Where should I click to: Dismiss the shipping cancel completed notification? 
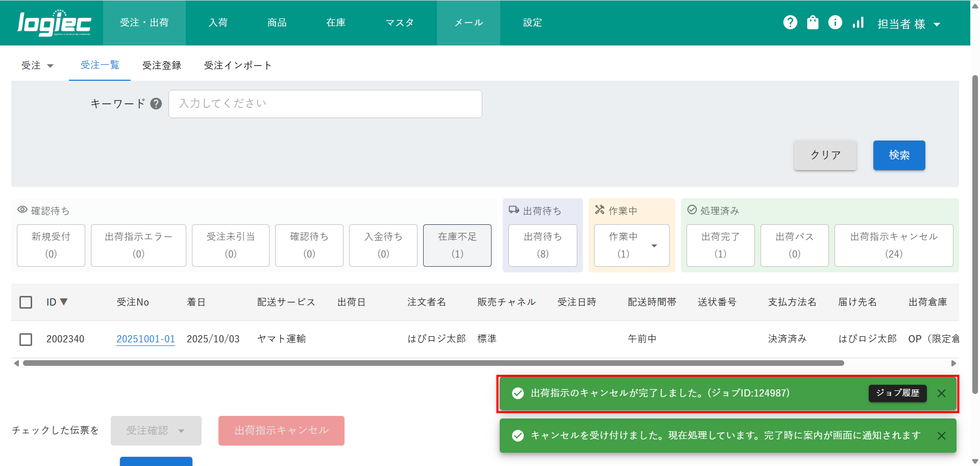[942, 393]
